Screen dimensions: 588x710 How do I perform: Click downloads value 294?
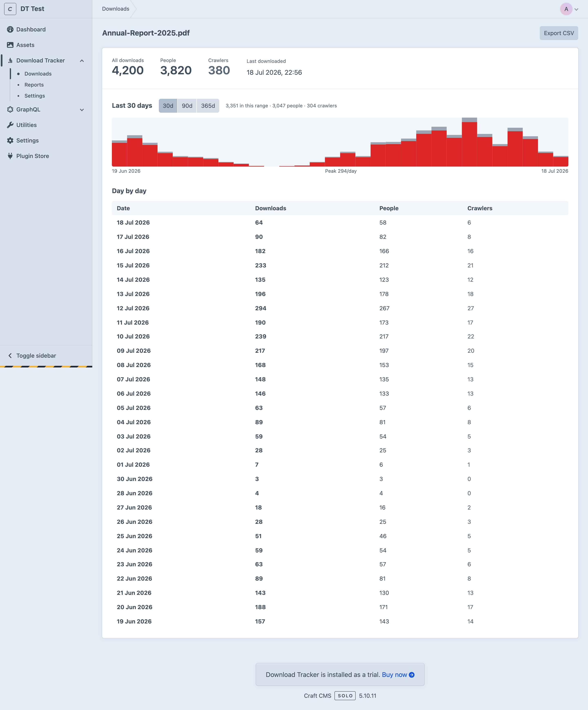[261, 308]
